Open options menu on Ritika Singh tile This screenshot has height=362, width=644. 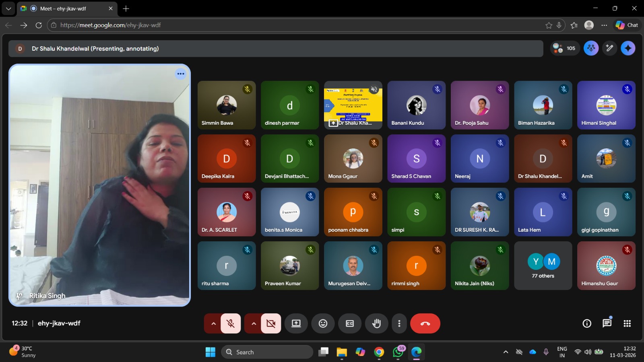(181, 74)
